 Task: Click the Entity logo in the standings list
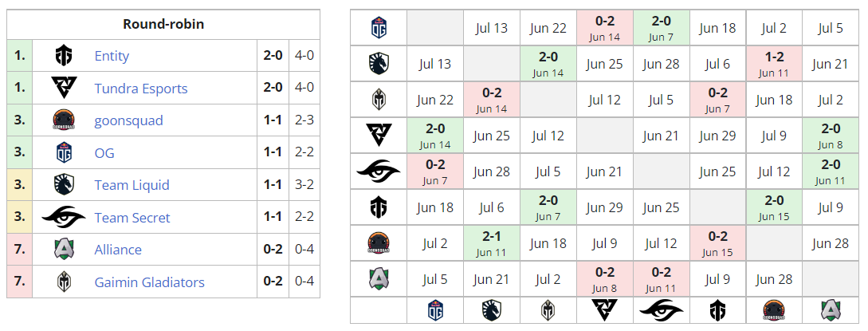[64, 56]
